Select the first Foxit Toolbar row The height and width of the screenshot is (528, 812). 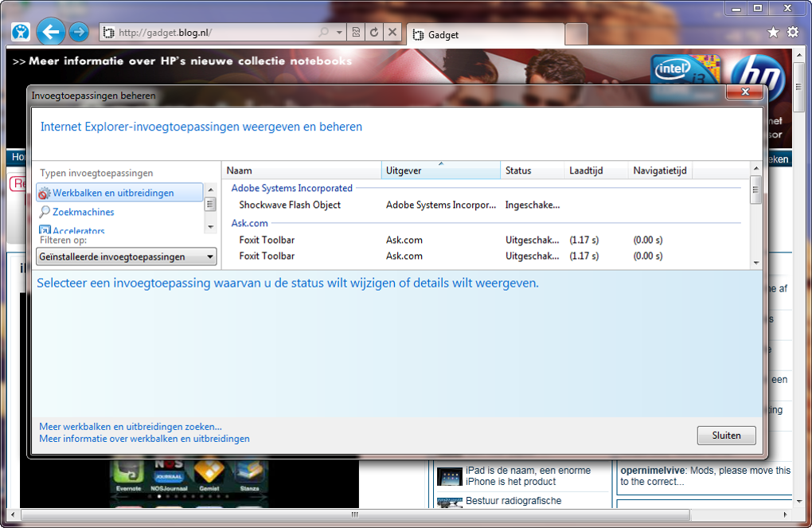coord(486,240)
